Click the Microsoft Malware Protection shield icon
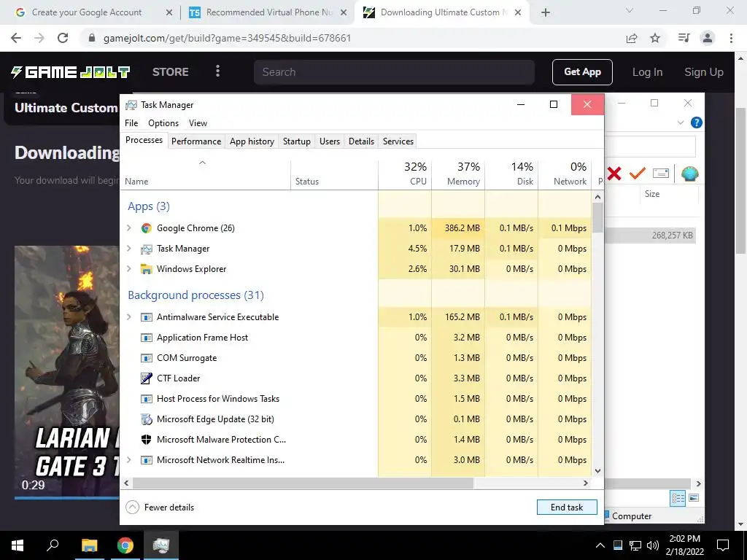 (146, 440)
